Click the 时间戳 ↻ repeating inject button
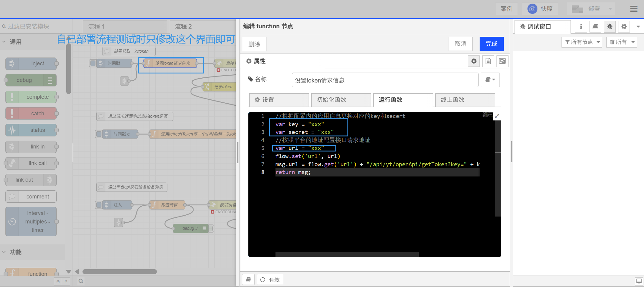644x287 pixels. 99,134
